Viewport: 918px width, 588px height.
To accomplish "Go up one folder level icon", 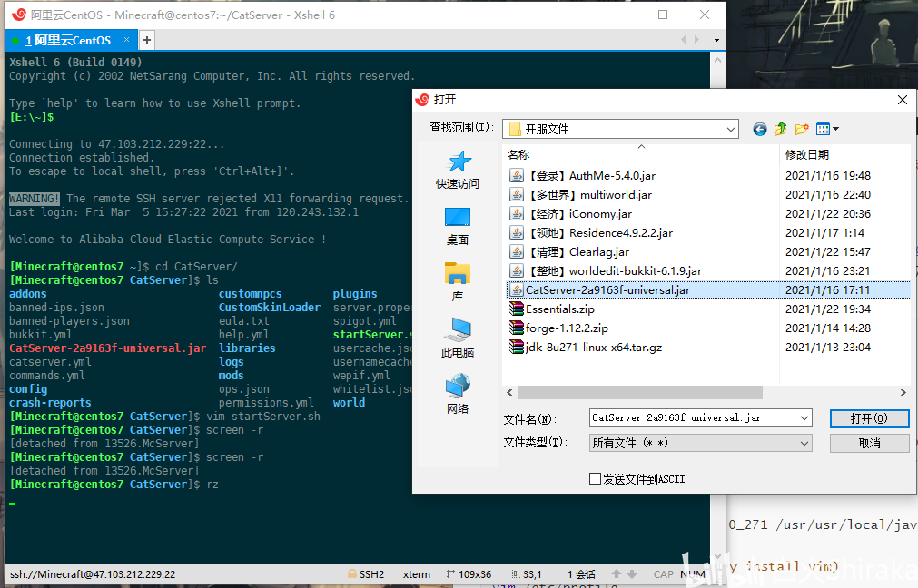I will click(x=780, y=129).
